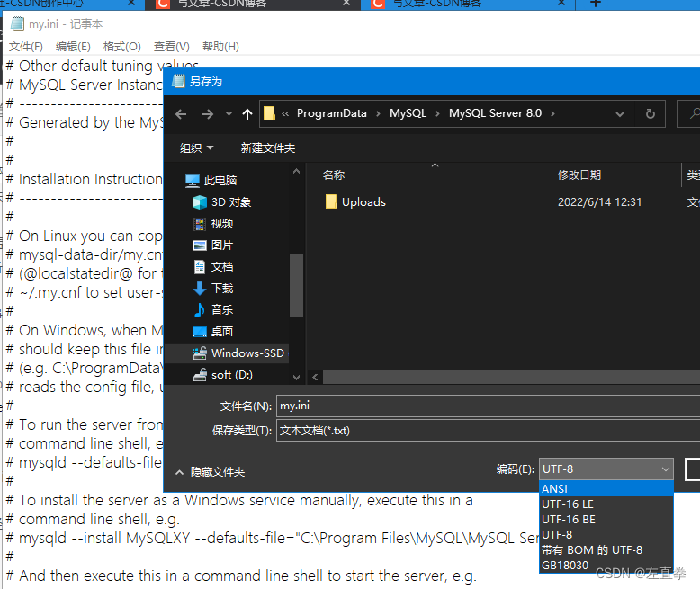Choose GB18030 encoding option
This screenshot has width=700, height=589.
(x=606, y=565)
